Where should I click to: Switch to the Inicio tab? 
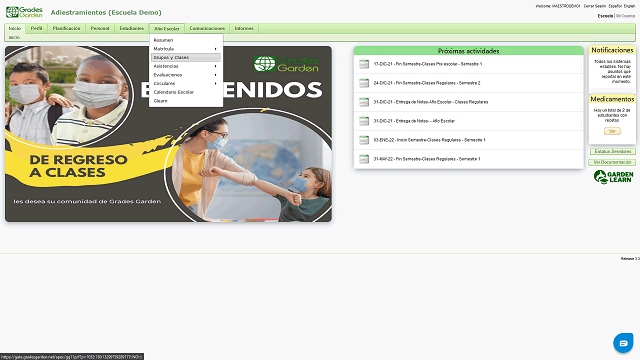click(15, 28)
